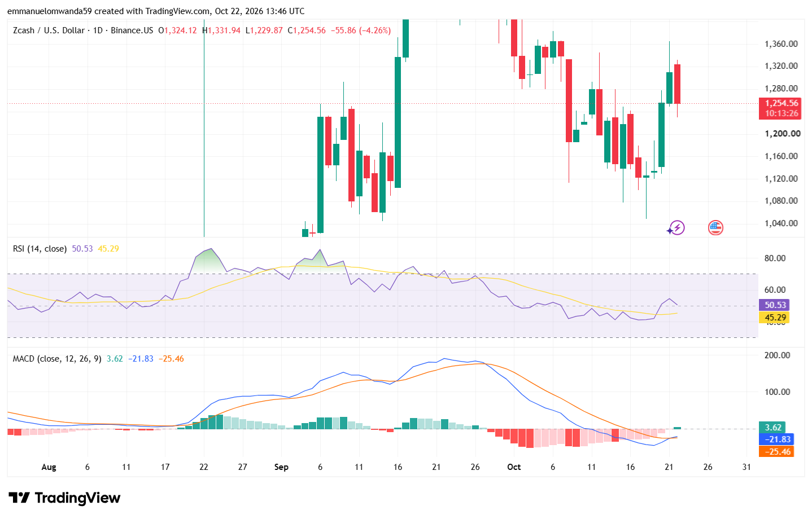This screenshot has height=519, width=812.
Task: Click the 80.00 RSI scale label
Action: coord(775,258)
